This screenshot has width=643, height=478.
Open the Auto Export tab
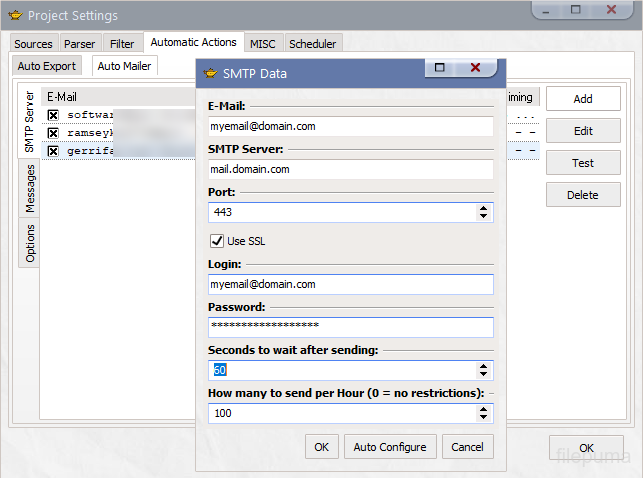click(47, 66)
